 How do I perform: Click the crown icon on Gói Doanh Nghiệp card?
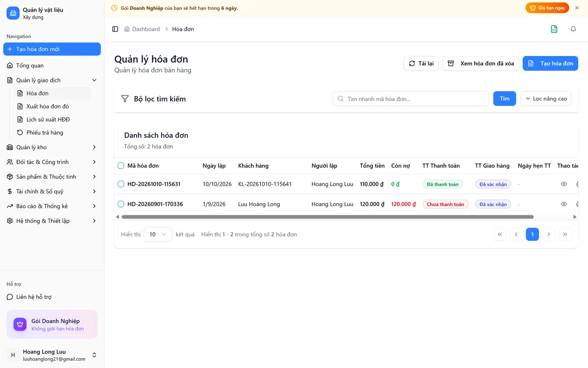(x=20, y=324)
